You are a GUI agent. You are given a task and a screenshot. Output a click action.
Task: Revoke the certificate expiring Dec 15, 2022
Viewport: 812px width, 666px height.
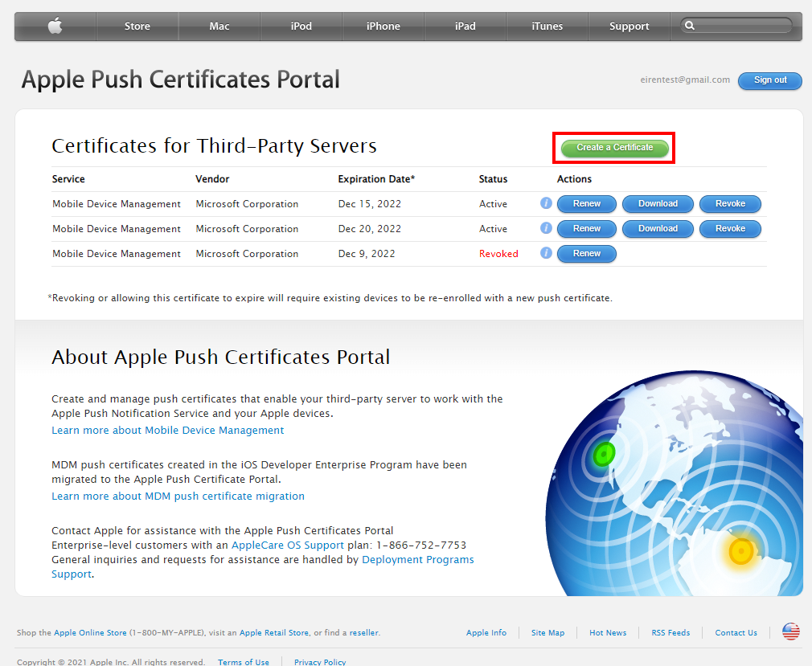[730, 204]
